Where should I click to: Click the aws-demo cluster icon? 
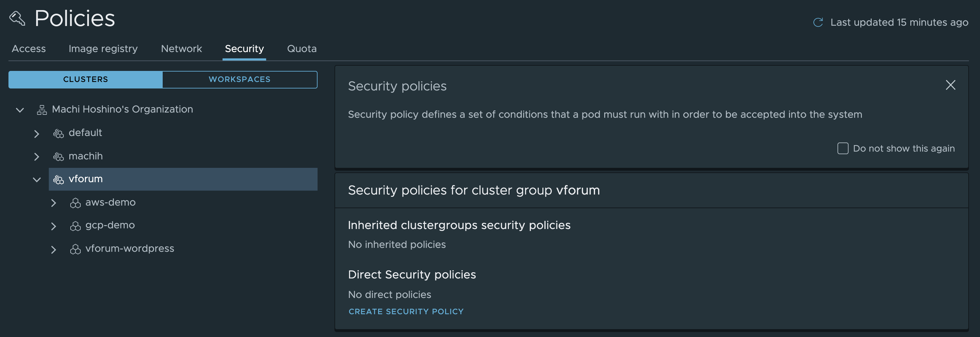click(75, 203)
